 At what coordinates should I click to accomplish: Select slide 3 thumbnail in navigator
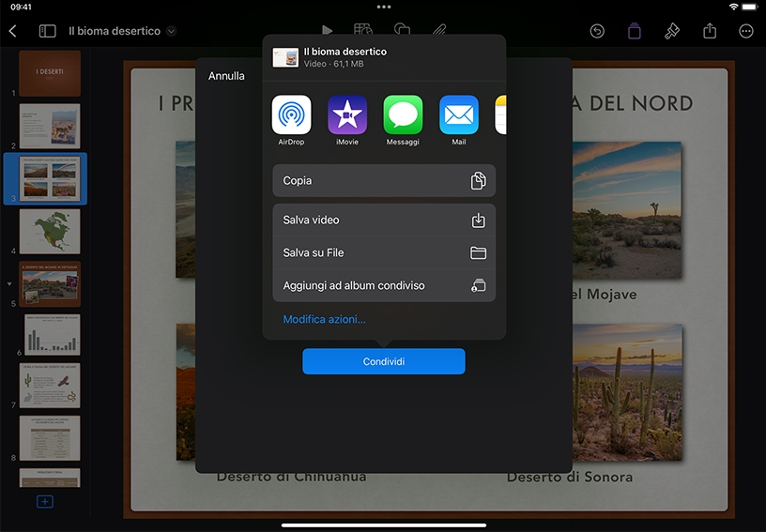point(50,178)
